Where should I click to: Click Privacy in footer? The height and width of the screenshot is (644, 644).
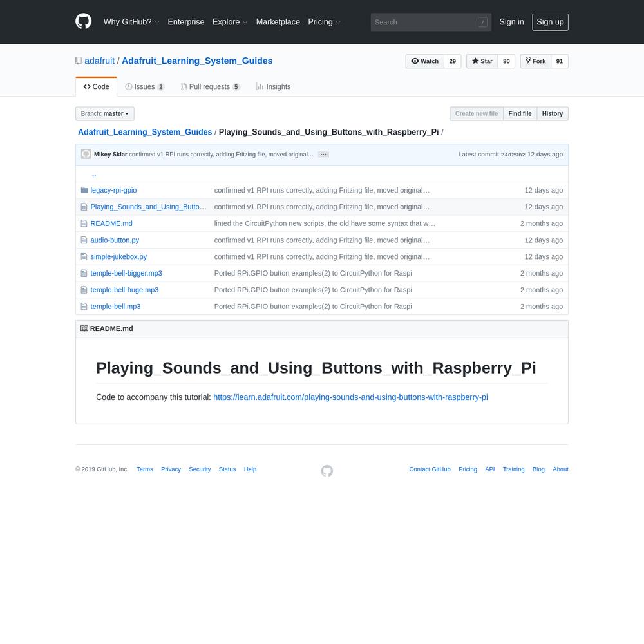[x=171, y=469]
